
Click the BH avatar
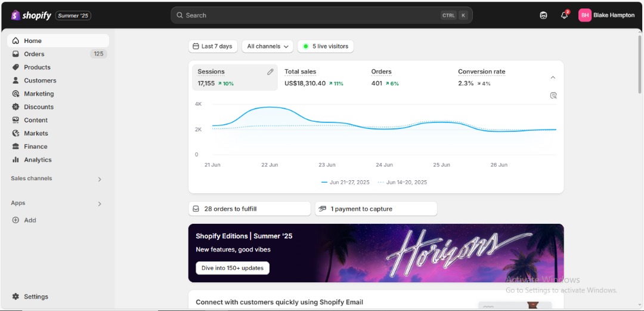(585, 15)
